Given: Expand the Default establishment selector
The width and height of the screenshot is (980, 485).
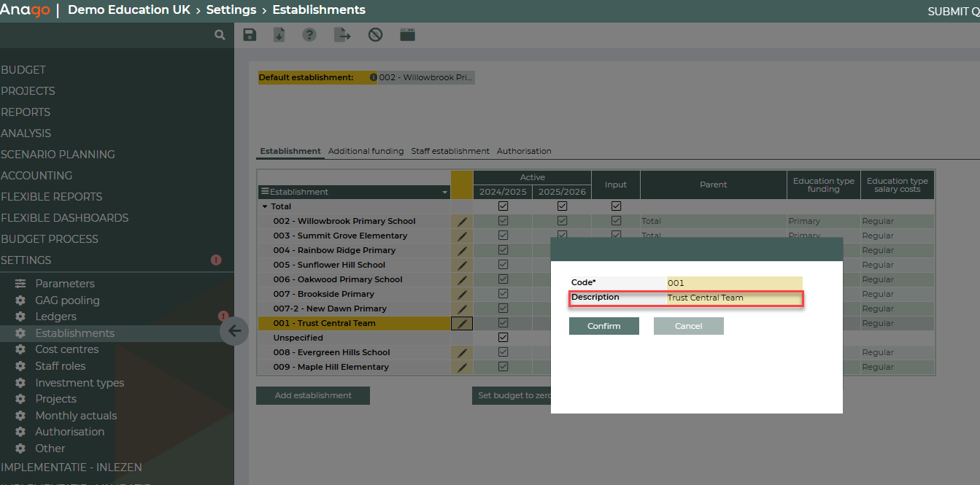Looking at the screenshot, I should [426, 77].
